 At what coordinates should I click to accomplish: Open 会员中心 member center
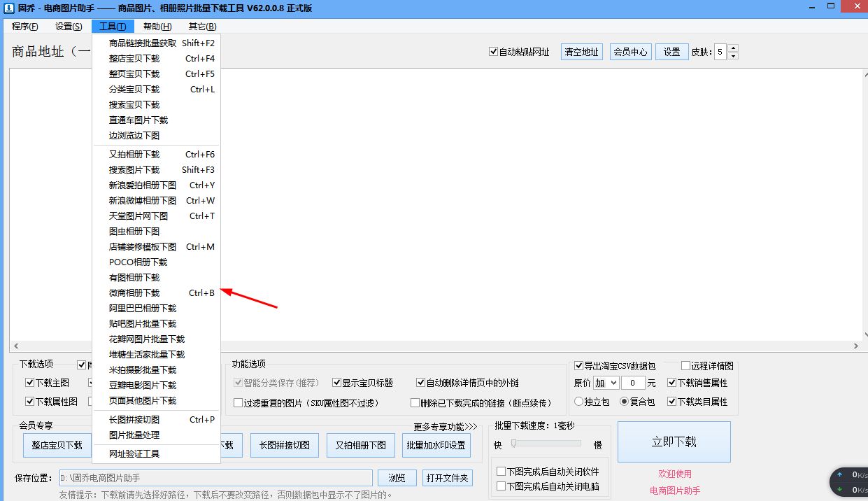pos(630,51)
